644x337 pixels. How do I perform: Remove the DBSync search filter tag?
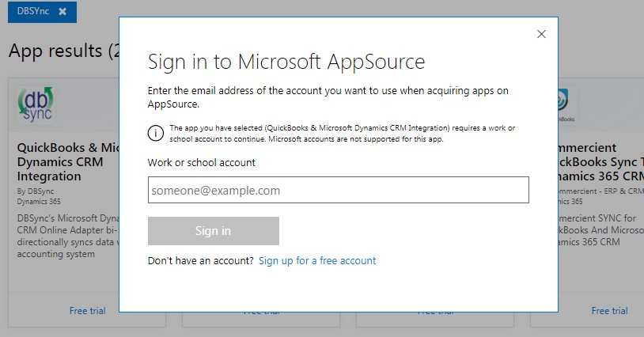click(63, 12)
